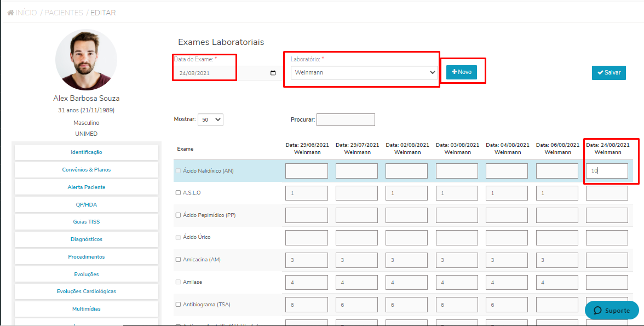Click Ácido Nalidíxico field for 24/08/2021 containing 10
The height and width of the screenshot is (326, 644).
point(607,170)
